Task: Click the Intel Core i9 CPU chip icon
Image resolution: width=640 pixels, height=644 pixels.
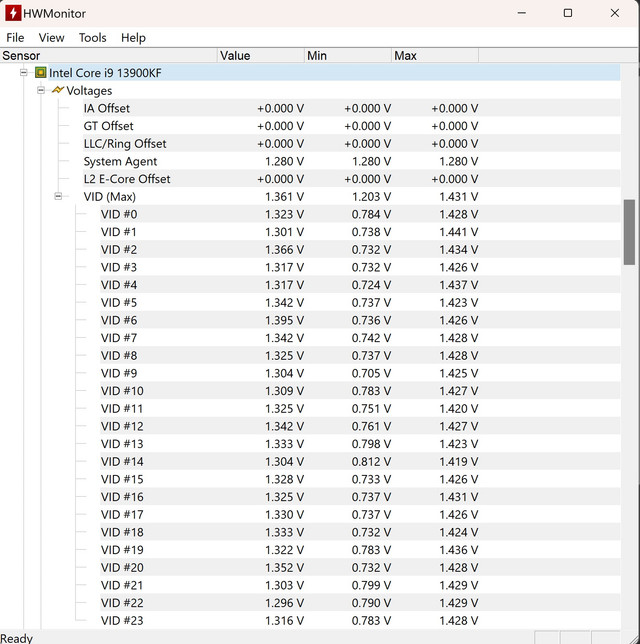Action: pos(40,73)
